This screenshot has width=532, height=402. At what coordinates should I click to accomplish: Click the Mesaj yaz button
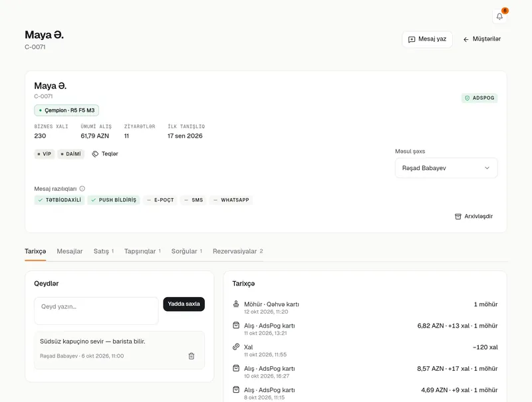(x=427, y=39)
